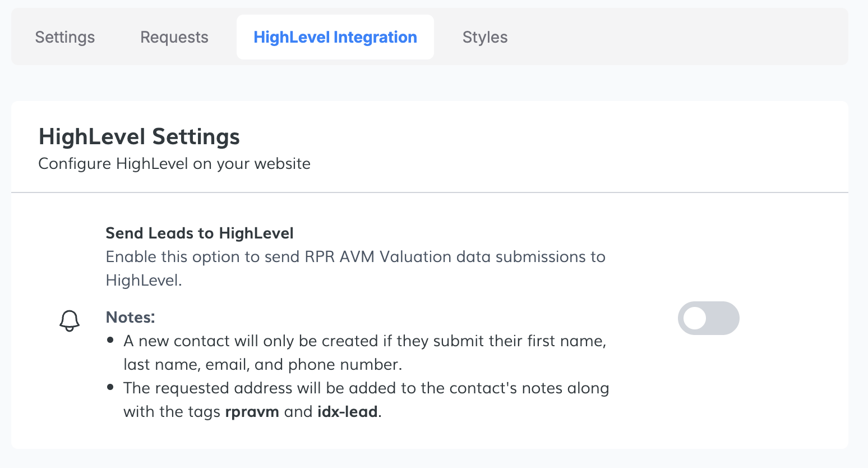
Task: Click the bold 'rpravm' tag text
Action: click(x=252, y=412)
